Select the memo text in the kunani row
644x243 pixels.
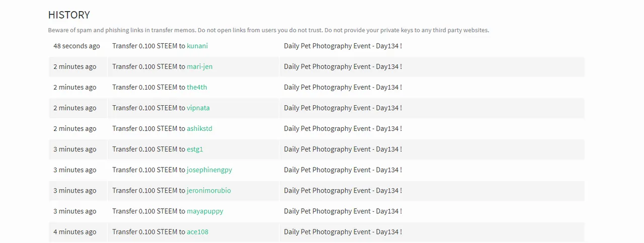tap(343, 46)
